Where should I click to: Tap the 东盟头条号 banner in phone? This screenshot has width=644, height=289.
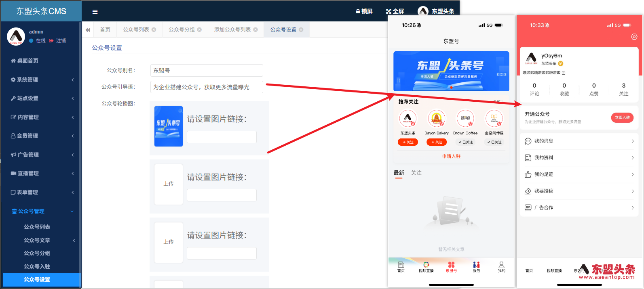(x=451, y=71)
